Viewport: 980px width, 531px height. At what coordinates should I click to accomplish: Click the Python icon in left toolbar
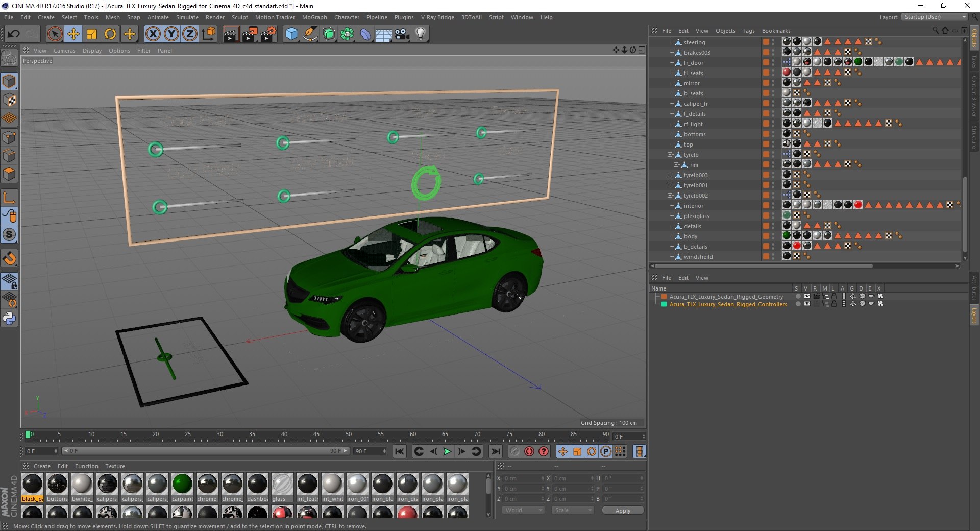pyautogui.click(x=9, y=319)
